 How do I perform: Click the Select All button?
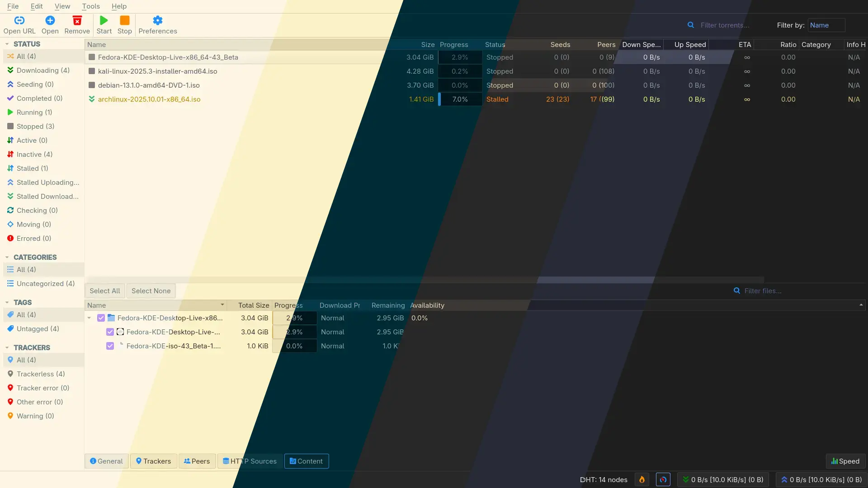click(x=104, y=291)
